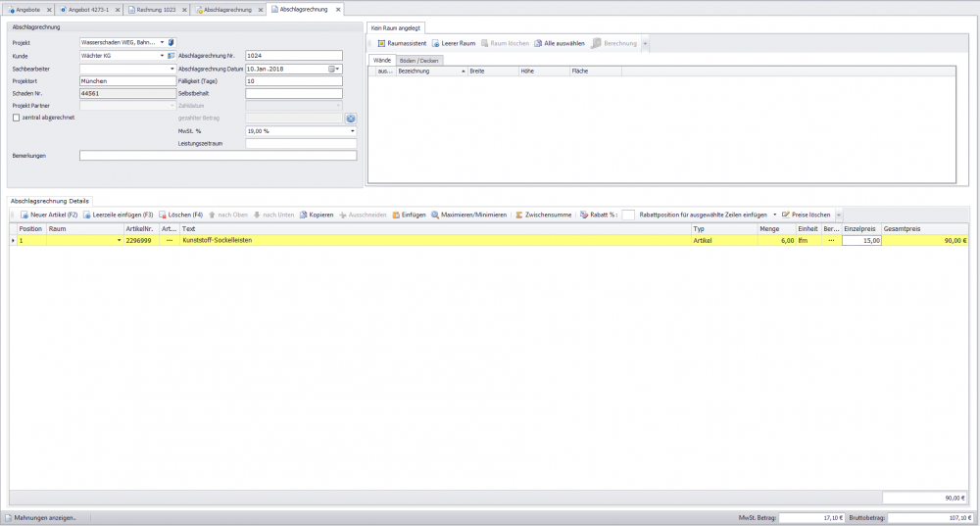Expand the Projekt dropdown
The image size is (980, 526).
162,43
